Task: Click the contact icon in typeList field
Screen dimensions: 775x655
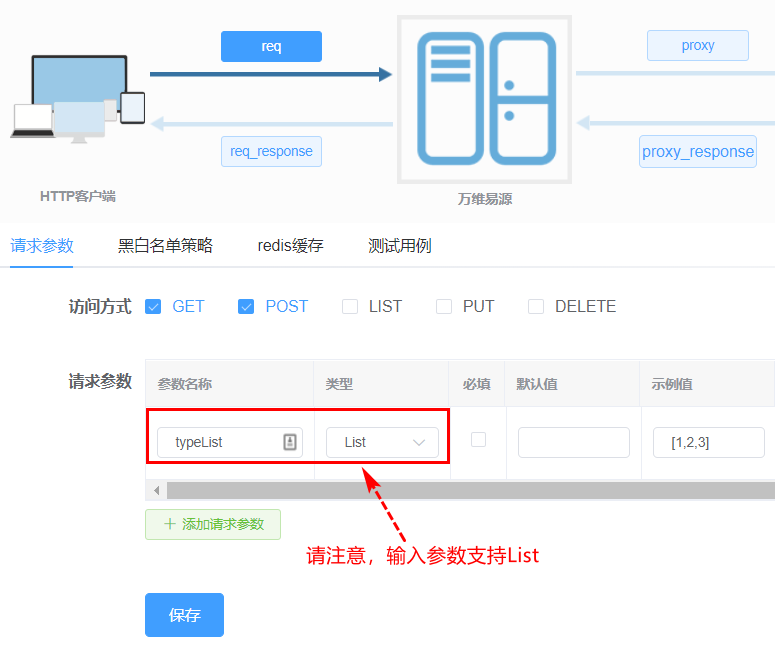Action: coord(290,442)
